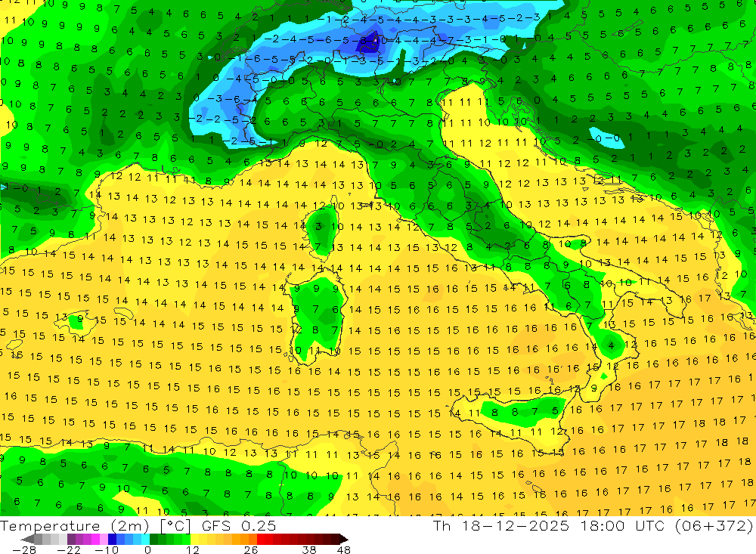Click the darkest blue legend segment above -10
Screen dimensions: 756x554
(x=112, y=539)
